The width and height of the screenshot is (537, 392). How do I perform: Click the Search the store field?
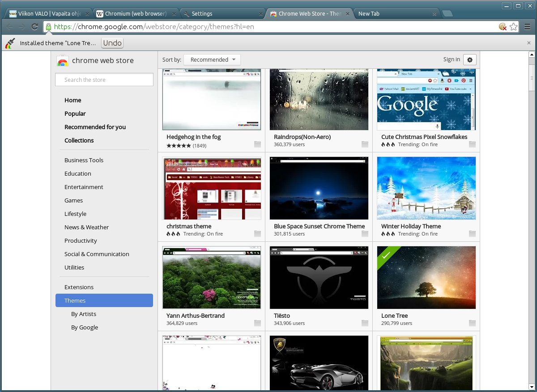click(x=104, y=80)
